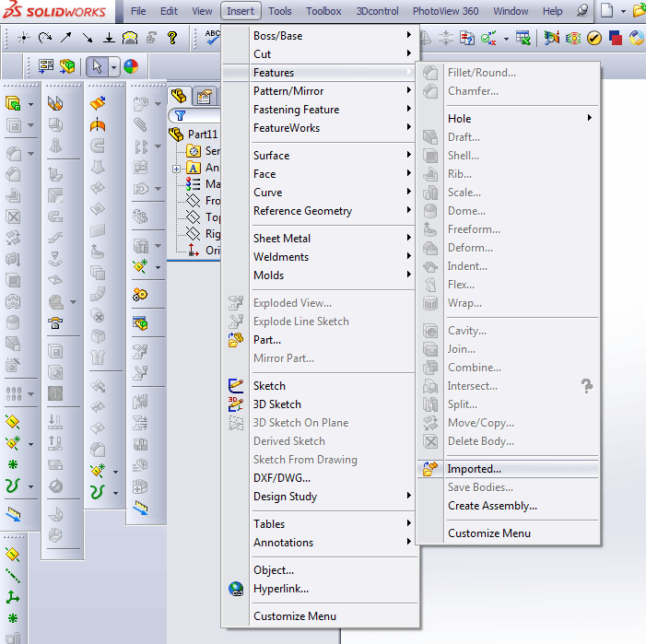Viewport: 646px width, 644px height.
Task: Click the yellow checkmark icon in the top toolbar
Action: click(594, 39)
